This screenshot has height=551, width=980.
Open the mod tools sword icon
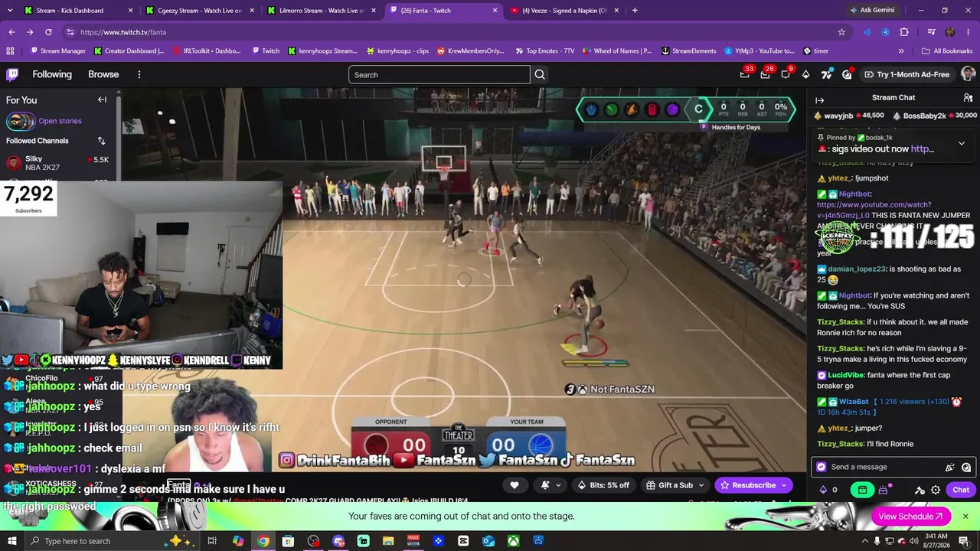(x=920, y=490)
